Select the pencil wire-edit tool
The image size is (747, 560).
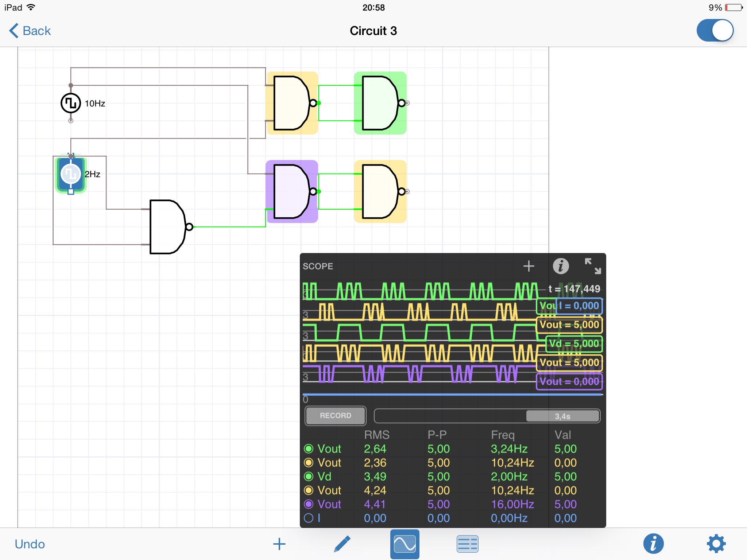click(342, 544)
